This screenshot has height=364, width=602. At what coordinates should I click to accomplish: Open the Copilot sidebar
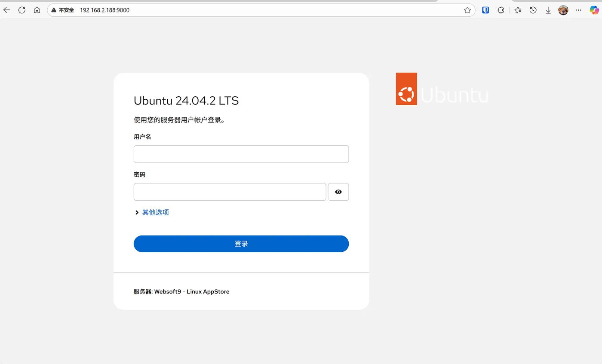[594, 10]
